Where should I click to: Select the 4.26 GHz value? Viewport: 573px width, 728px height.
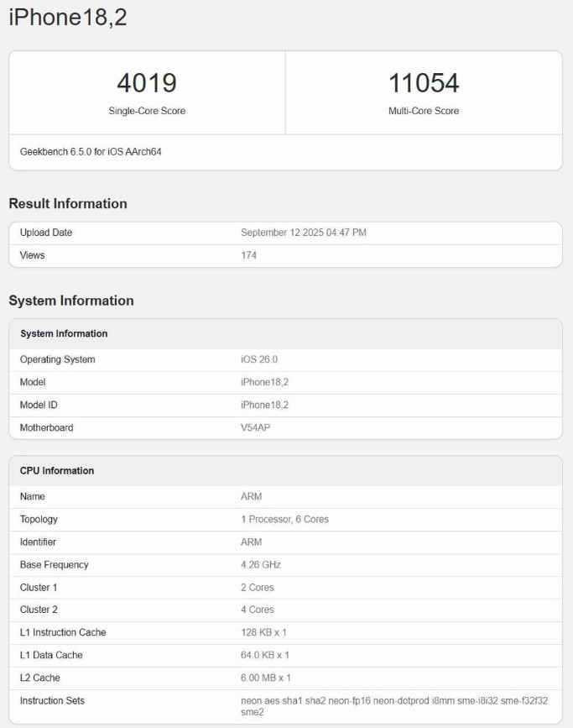pyautogui.click(x=261, y=564)
